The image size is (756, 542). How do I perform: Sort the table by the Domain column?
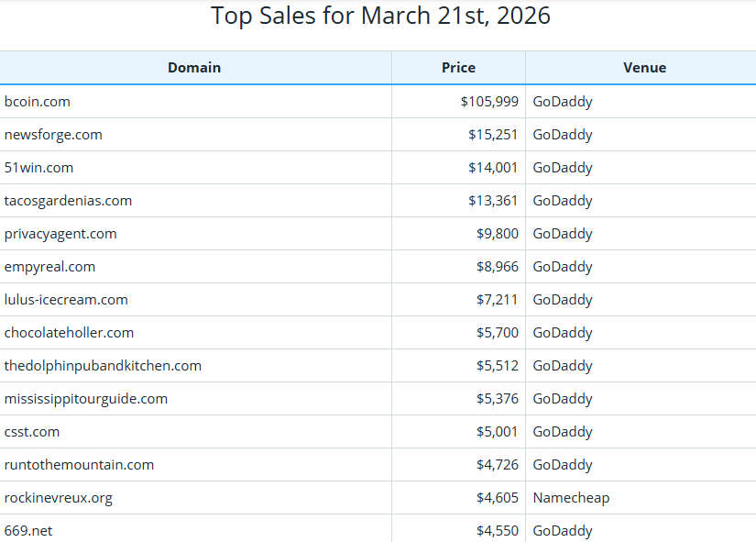[193, 67]
